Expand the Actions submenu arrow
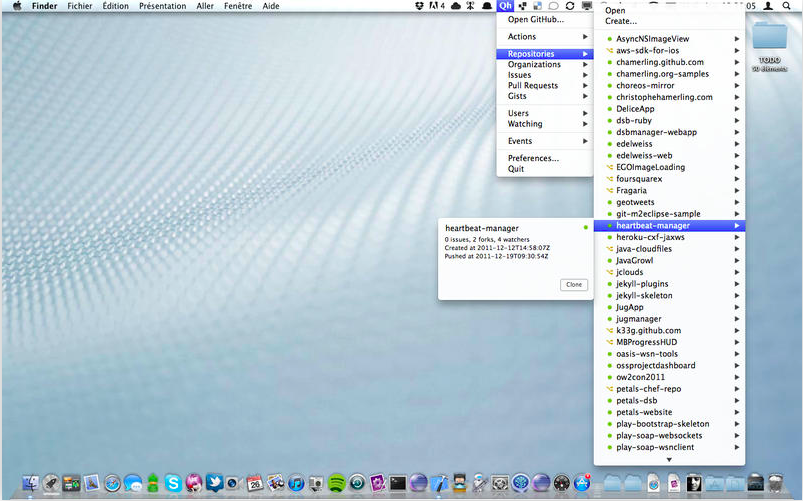This screenshot has height=501, width=803. 585,37
